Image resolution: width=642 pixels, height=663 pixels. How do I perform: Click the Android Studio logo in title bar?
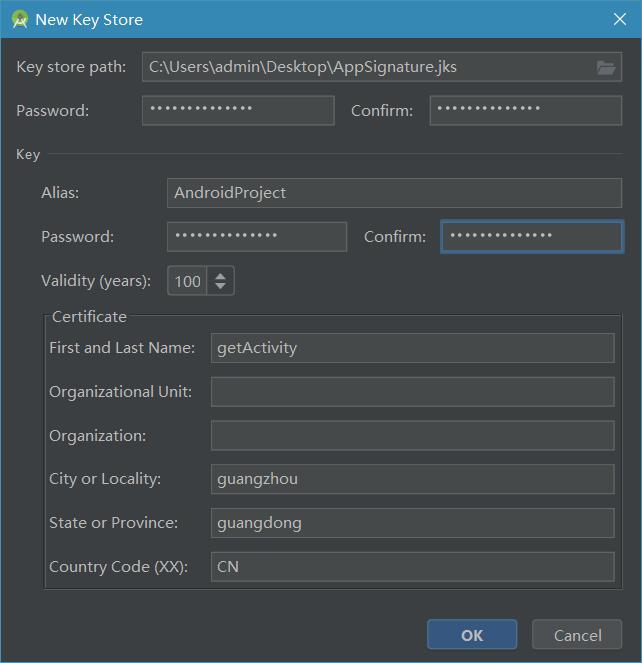(20, 19)
